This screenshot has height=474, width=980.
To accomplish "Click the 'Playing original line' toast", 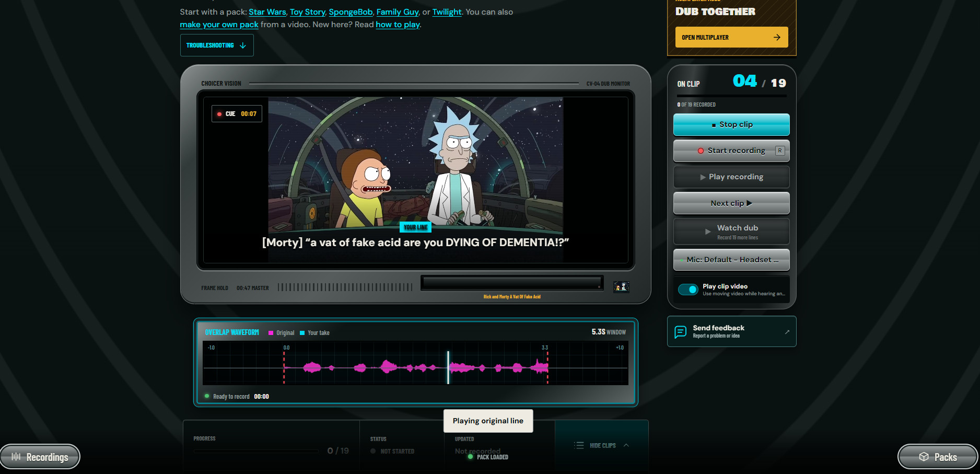I will pyautogui.click(x=488, y=421).
